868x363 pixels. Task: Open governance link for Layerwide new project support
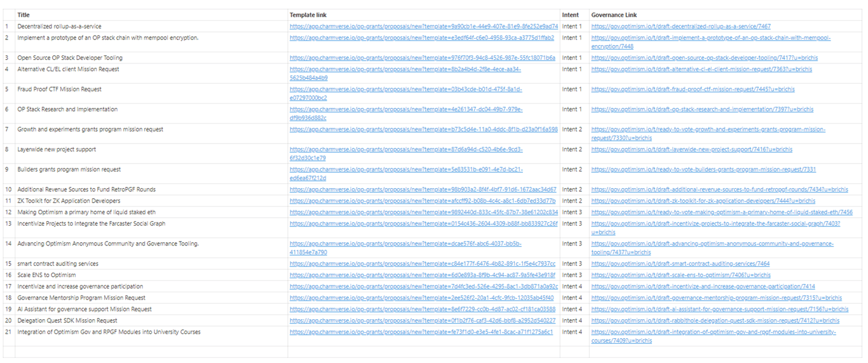point(692,149)
